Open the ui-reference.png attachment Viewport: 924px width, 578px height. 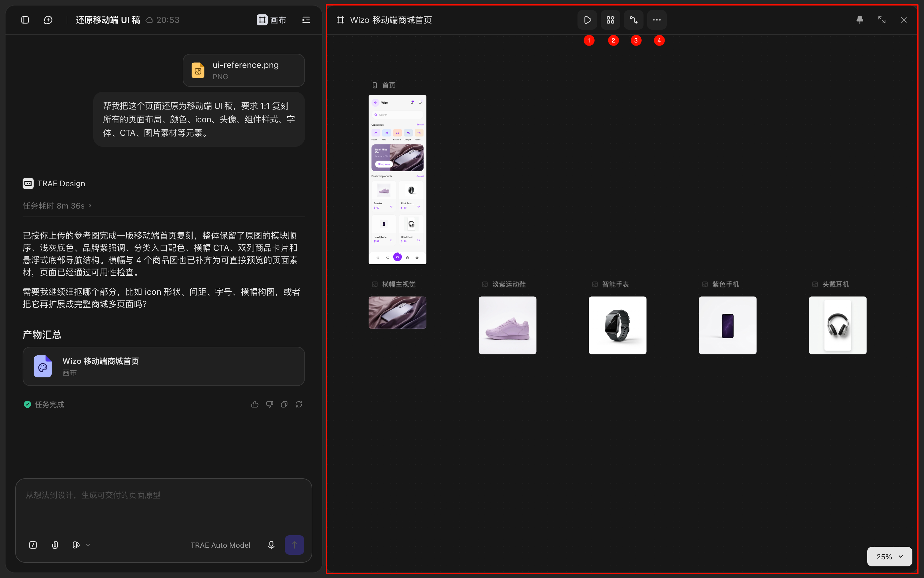244,70
